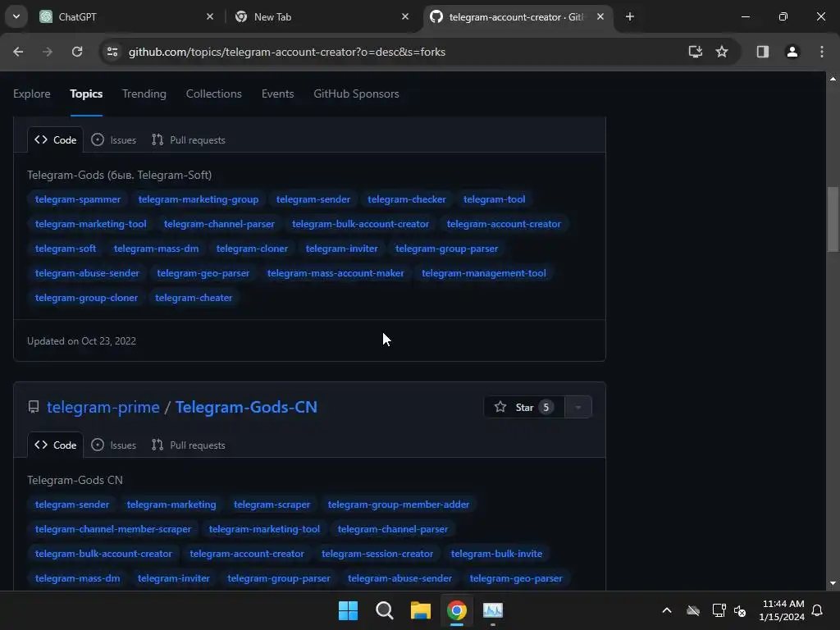Go to Explore section
840x630 pixels.
coord(32,94)
